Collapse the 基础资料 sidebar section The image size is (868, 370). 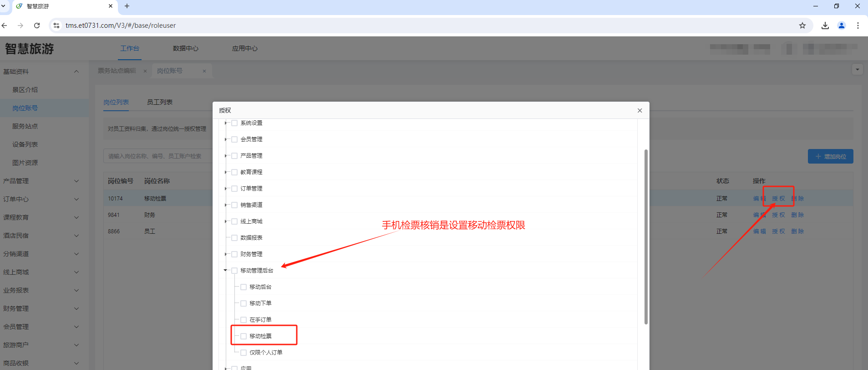click(x=76, y=72)
